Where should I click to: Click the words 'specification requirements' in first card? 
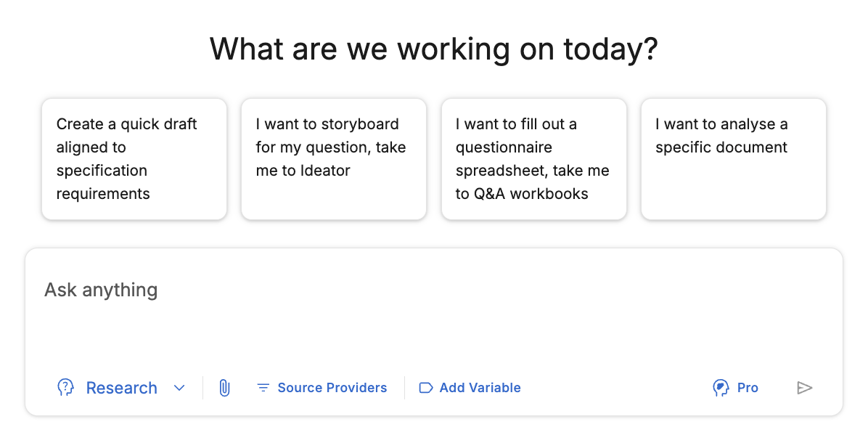coord(103,182)
